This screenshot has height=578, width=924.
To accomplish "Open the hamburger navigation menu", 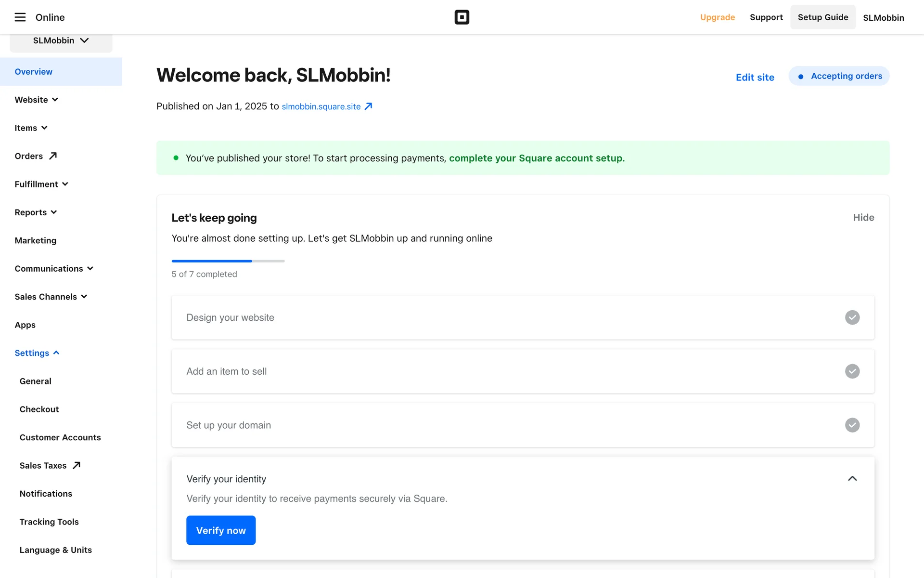I will pyautogui.click(x=20, y=17).
